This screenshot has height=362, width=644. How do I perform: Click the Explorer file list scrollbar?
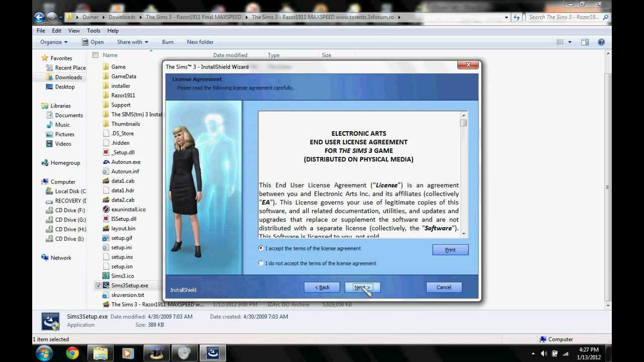(x=608, y=187)
